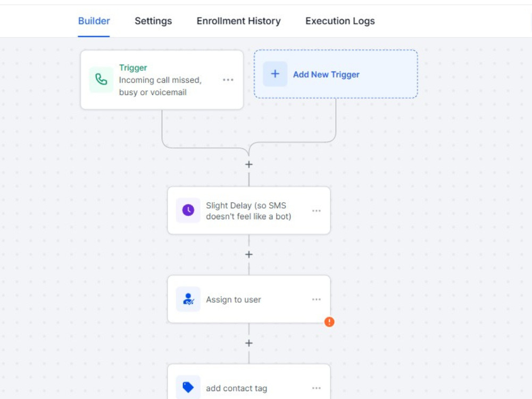Select the add contact tag label
This screenshot has width=532, height=399.
(x=237, y=388)
